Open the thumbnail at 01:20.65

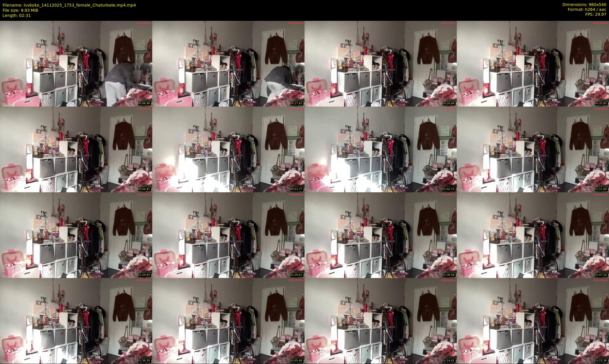(76, 235)
